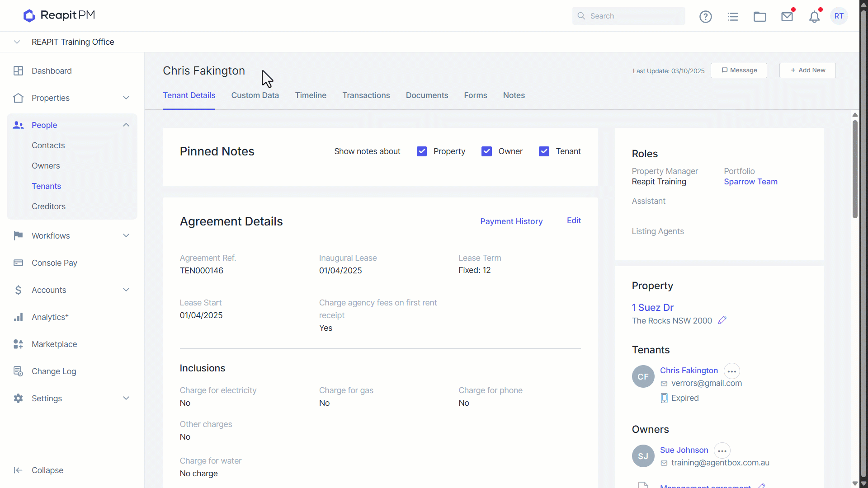
Task: Click the Analytics bar chart icon
Action: coord(18,317)
